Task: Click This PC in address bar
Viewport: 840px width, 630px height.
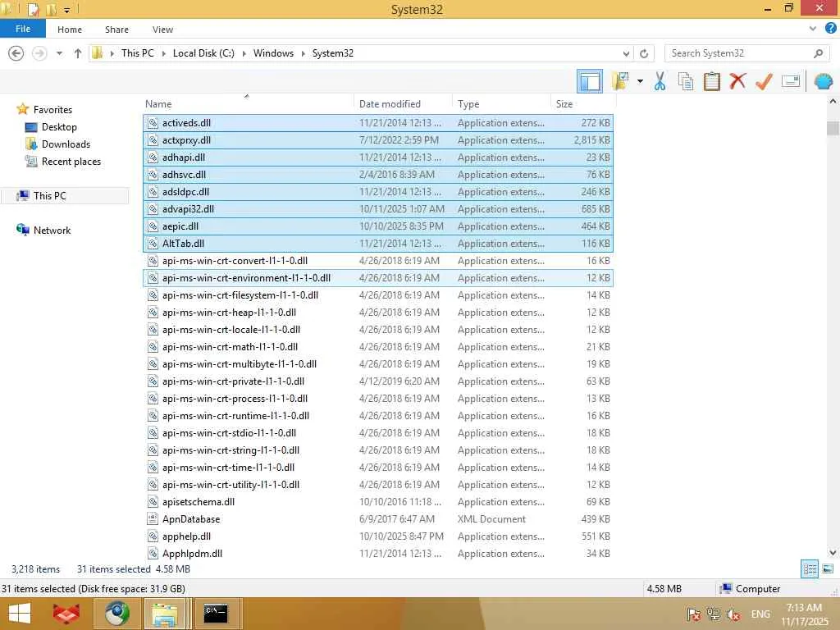Action: 138,53
